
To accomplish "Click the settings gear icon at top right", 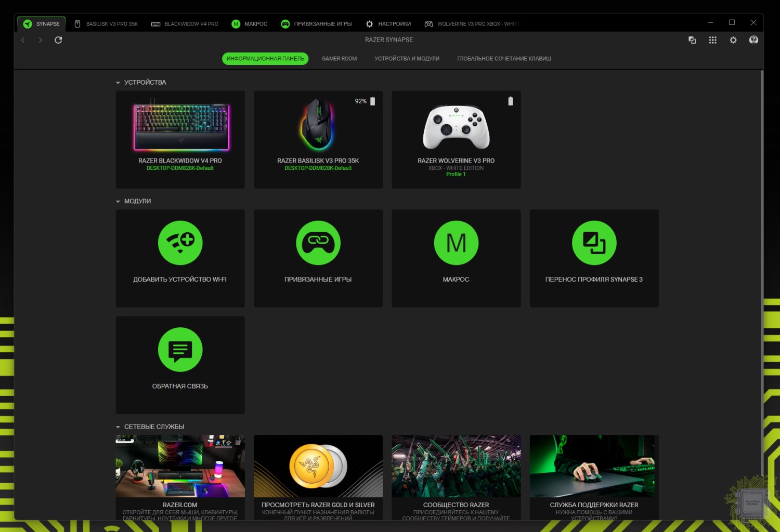I will coord(733,40).
